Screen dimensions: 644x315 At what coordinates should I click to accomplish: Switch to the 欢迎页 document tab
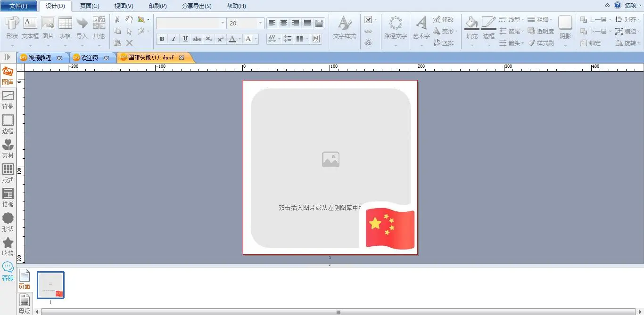coord(90,58)
